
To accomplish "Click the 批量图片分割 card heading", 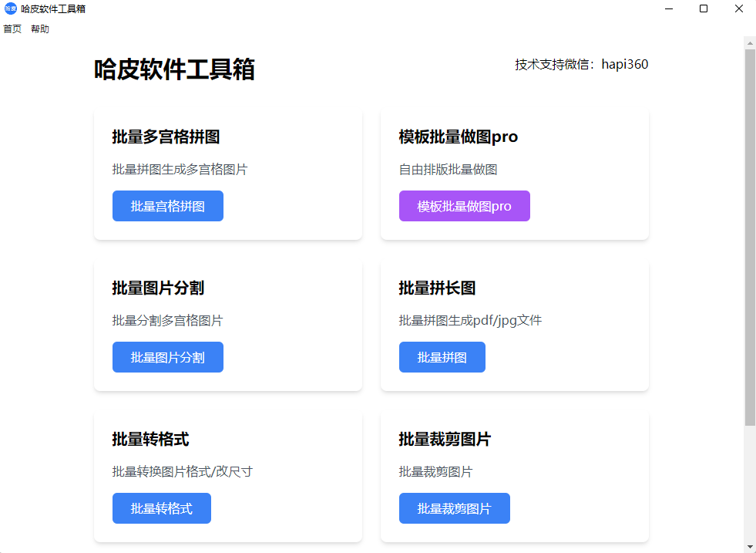I will coord(158,288).
